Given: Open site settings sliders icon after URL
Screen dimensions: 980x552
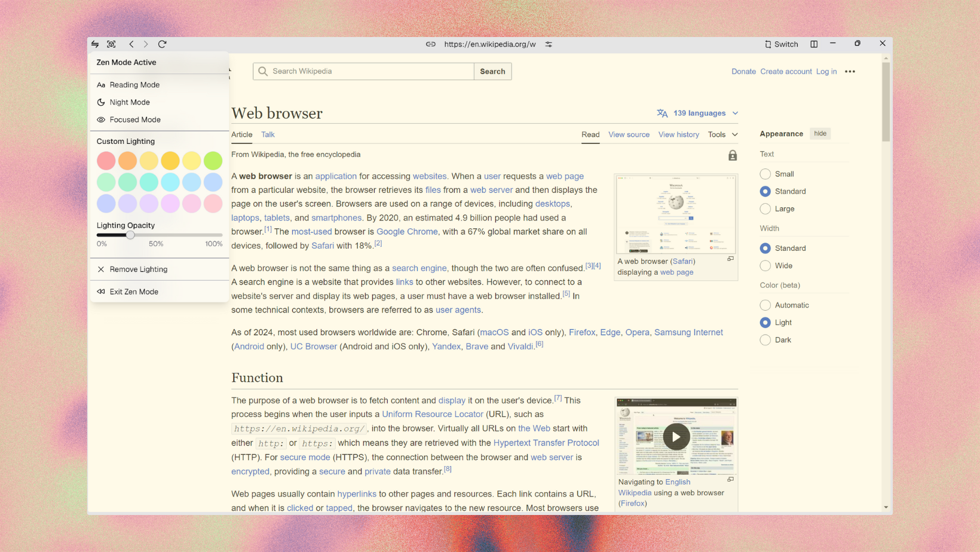Looking at the screenshot, I should click(549, 44).
